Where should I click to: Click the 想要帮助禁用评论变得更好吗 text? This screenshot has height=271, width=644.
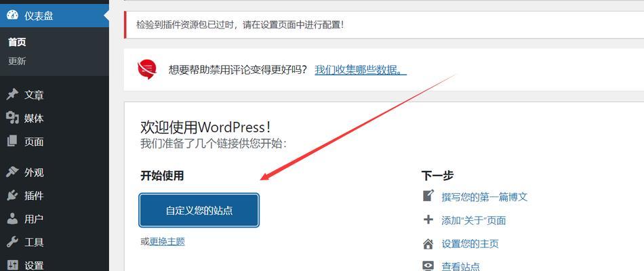pyautogui.click(x=238, y=70)
